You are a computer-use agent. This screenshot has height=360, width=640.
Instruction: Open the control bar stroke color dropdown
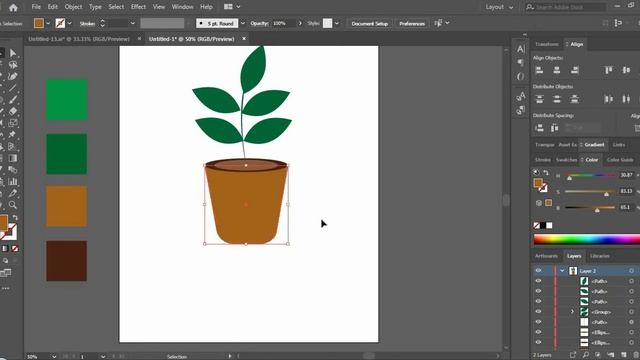click(70, 23)
